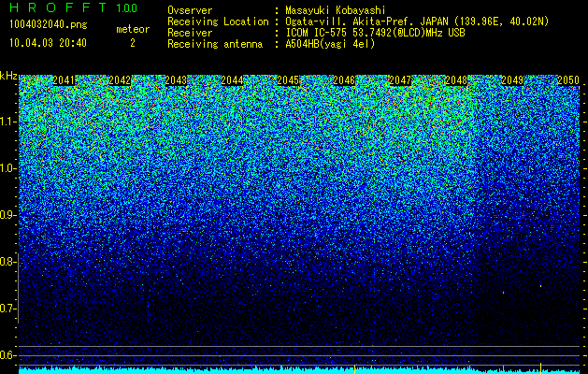
Task: Click the 2042 time marker label
Action: click(x=120, y=80)
